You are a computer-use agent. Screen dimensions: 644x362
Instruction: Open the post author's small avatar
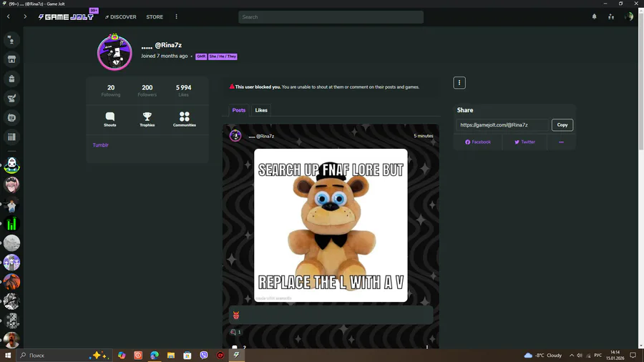[x=235, y=135]
